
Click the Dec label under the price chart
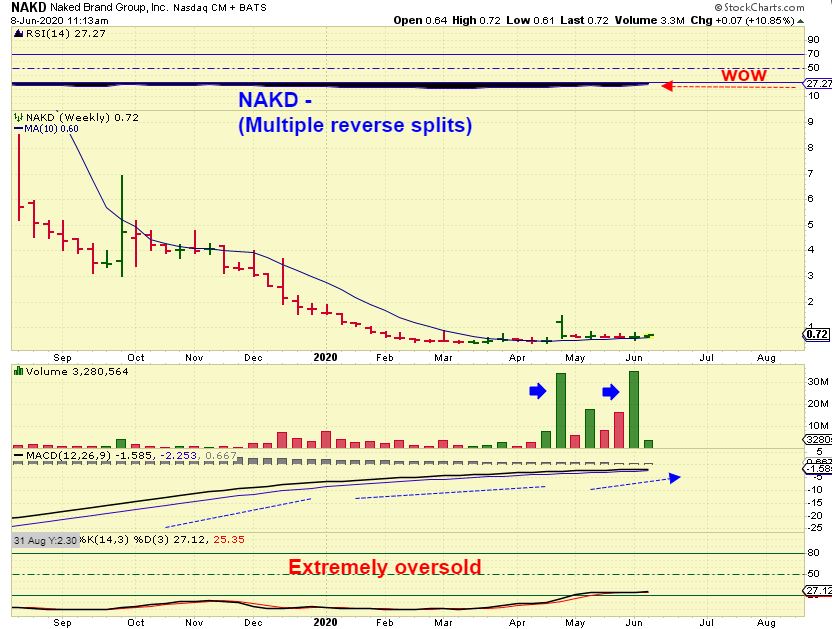click(x=253, y=358)
